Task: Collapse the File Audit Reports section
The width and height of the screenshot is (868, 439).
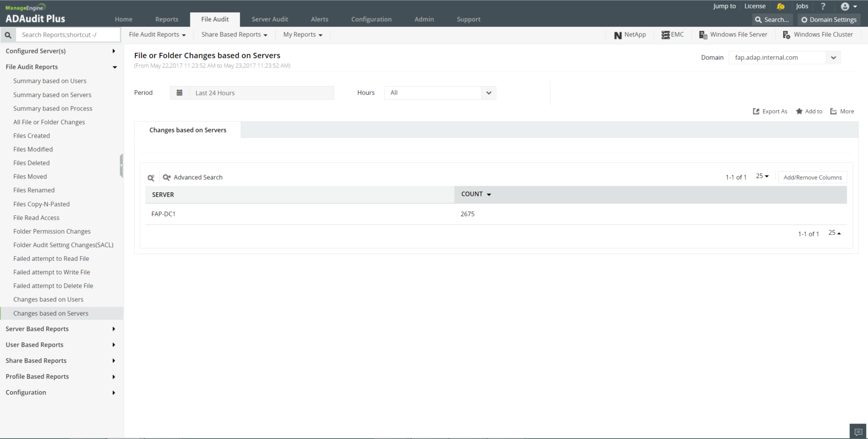Action: 115,67
